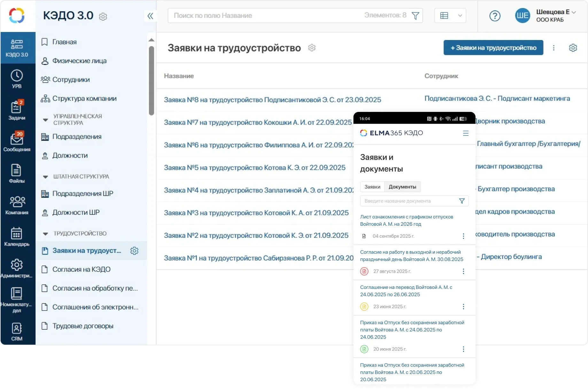Open the Календарь sidebar icon
Screen dimensions: 588x392
(x=17, y=237)
